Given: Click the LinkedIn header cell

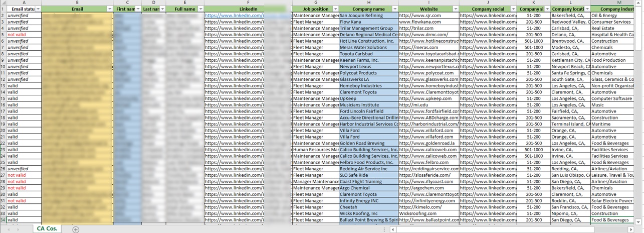Looking at the screenshot, I should click(x=248, y=9).
